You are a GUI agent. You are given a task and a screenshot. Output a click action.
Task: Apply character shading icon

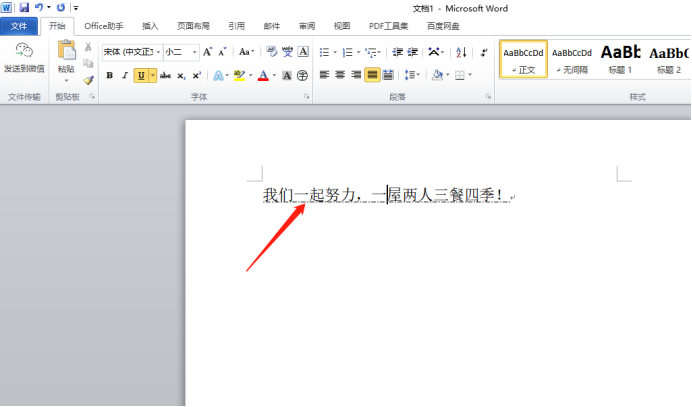pos(287,75)
